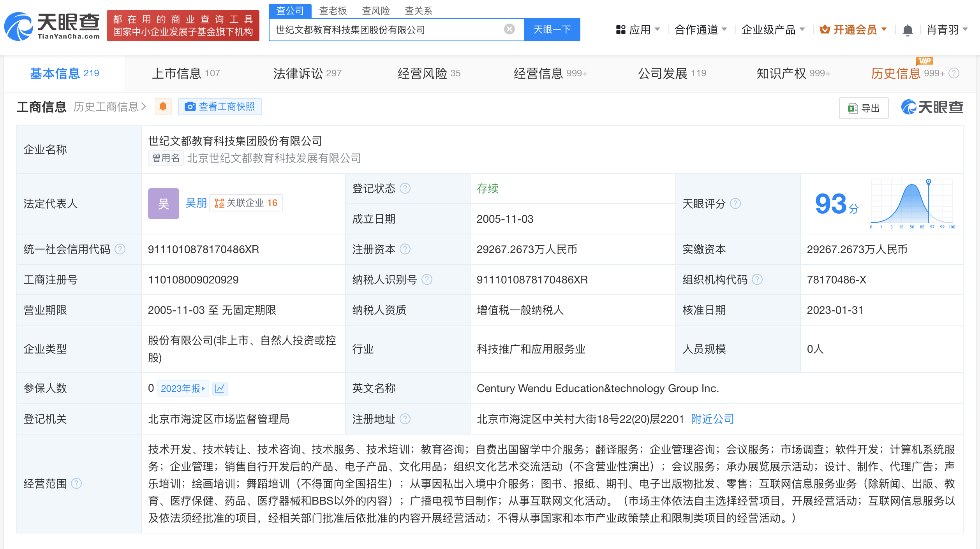980x549 pixels.
Task: Click the 93分 score value
Action: coord(837,204)
